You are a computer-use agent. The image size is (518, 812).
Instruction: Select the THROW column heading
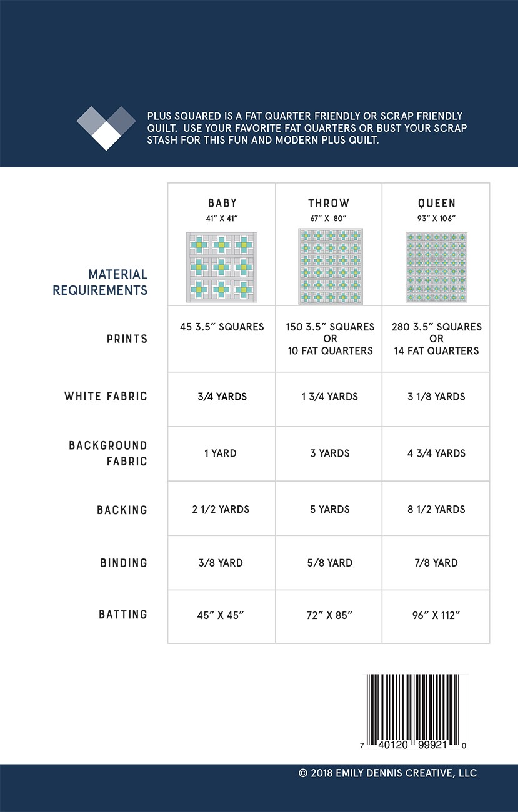(x=329, y=204)
